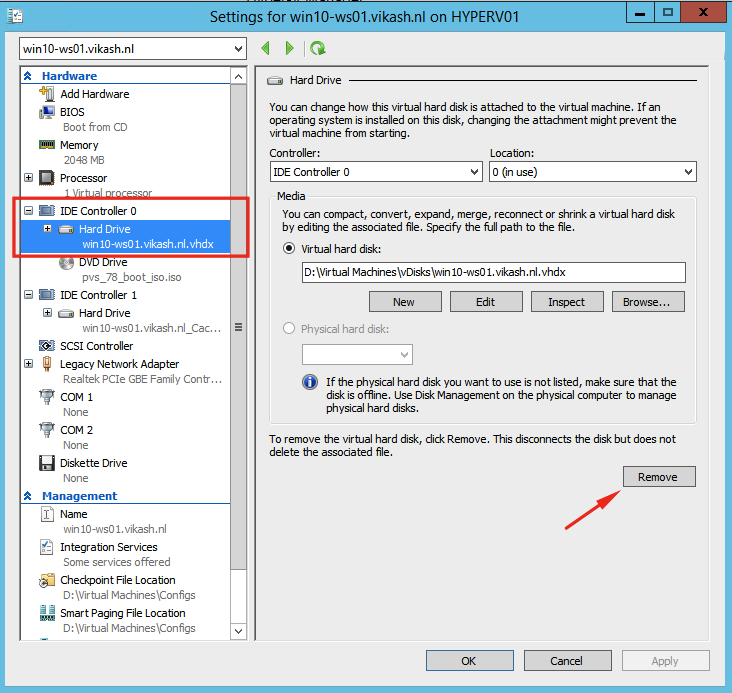
Task: Click the IDE Controller 1 icon
Action: (x=47, y=295)
